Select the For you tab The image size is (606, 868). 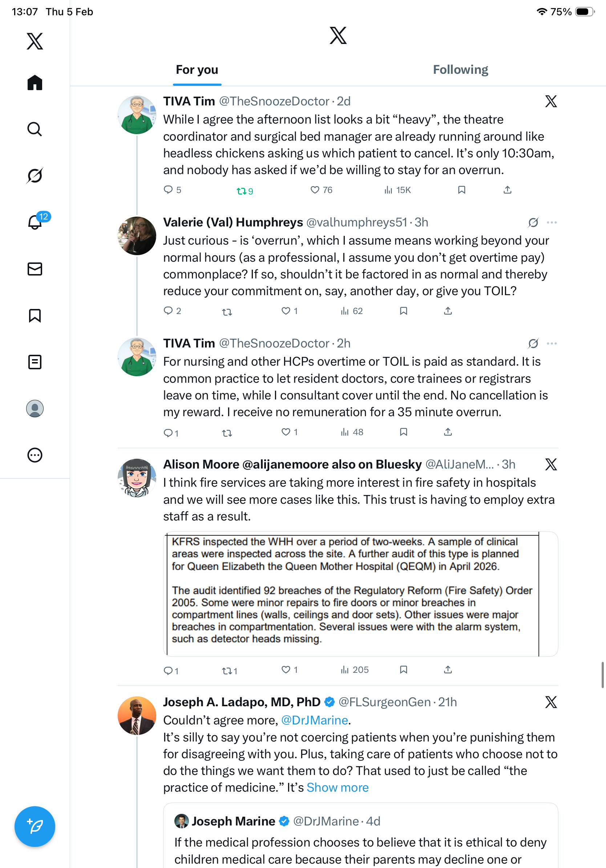coord(197,69)
